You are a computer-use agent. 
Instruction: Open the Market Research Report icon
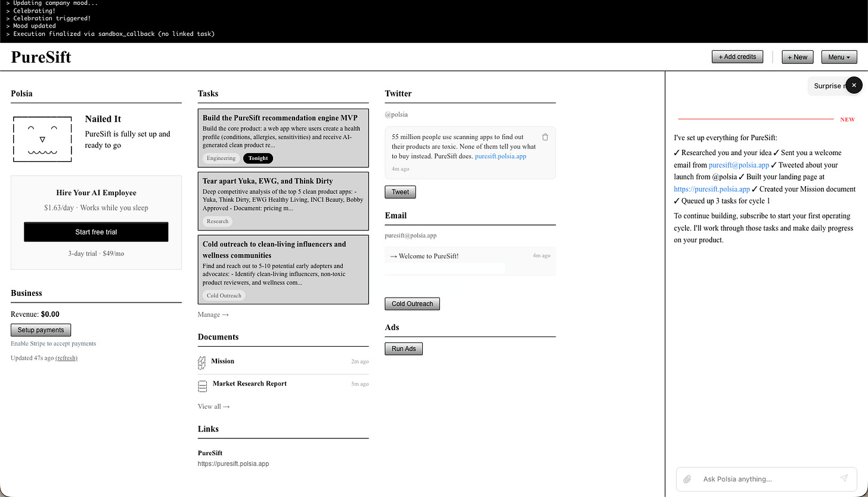click(x=203, y=386)
